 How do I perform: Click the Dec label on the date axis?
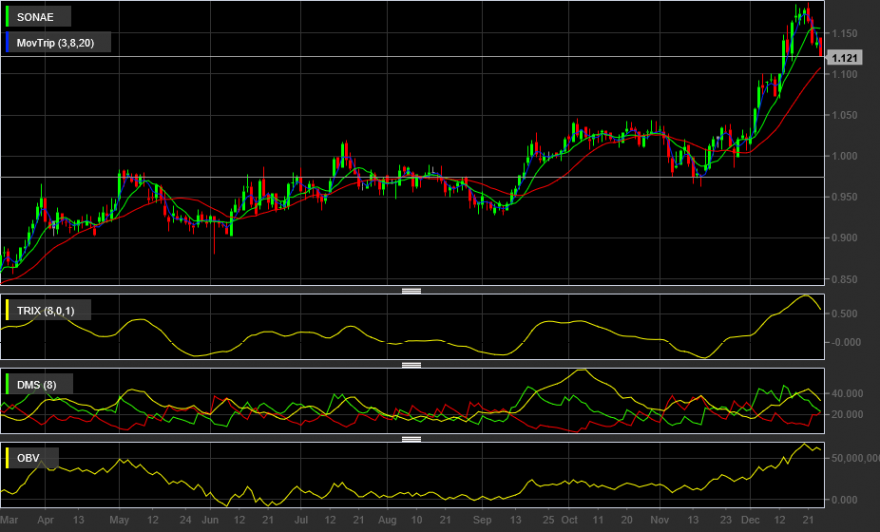click(750, 520)
